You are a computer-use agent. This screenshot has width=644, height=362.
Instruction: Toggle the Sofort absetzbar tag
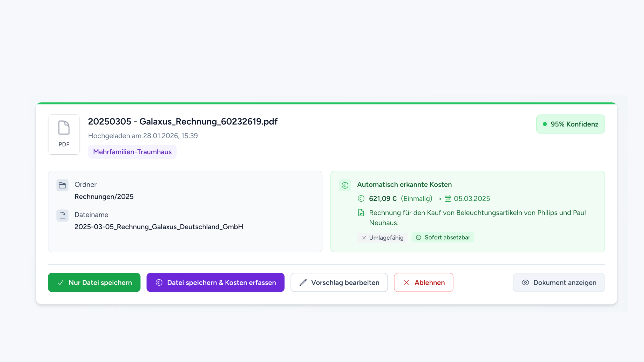(x=443, y=238)
